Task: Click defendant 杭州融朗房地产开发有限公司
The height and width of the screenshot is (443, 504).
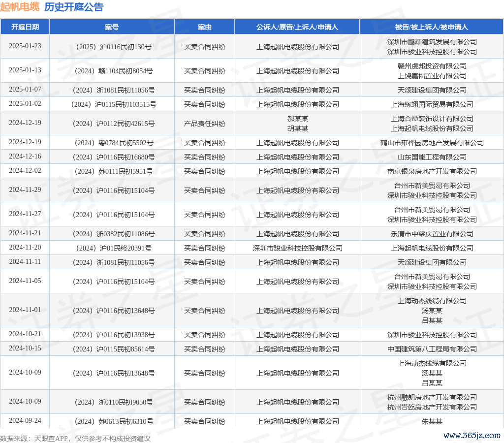Action: [432, 398]
